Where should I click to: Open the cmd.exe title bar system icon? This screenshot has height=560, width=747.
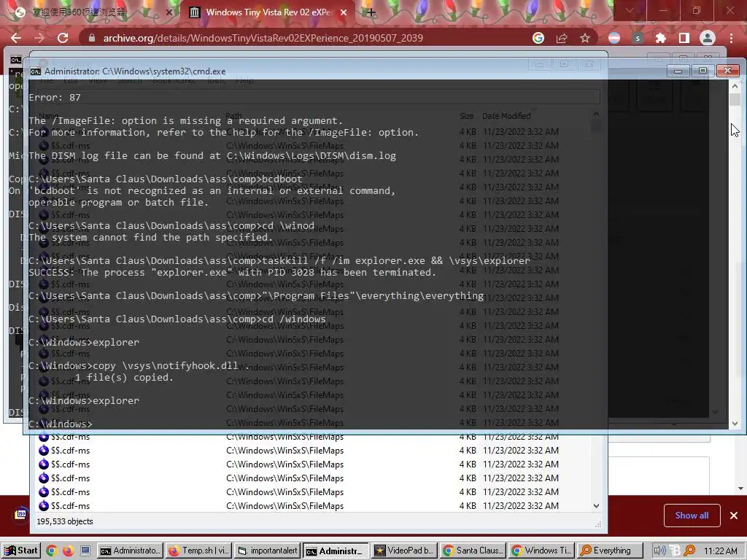tap(35, 71)
